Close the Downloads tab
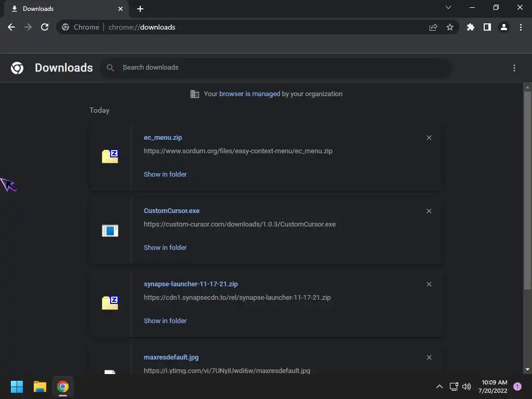 pyautogui.click(x=121, y=9)
